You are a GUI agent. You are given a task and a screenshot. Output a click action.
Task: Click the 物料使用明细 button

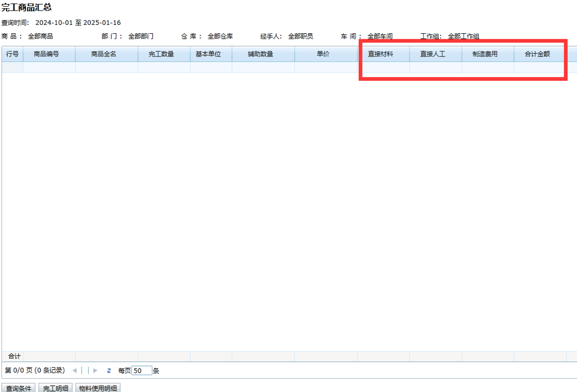pos(98,388)
